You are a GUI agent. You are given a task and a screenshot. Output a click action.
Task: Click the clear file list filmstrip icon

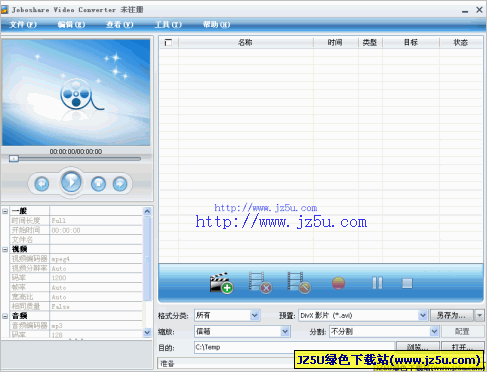299,283
